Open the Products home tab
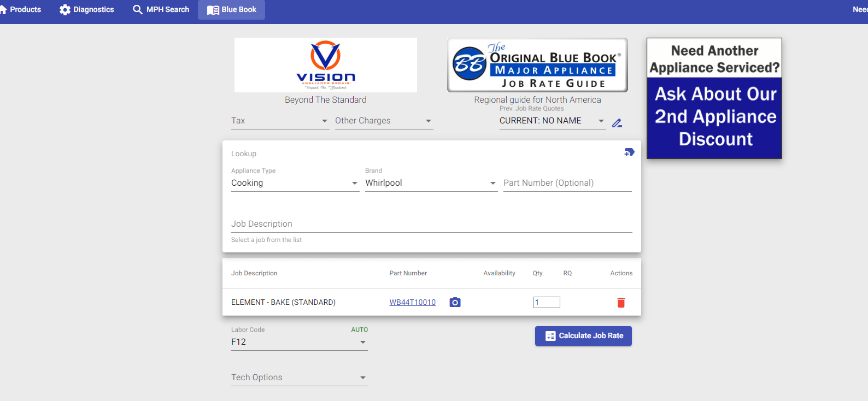Screen dimensions: 868x401 coord(21,9)
